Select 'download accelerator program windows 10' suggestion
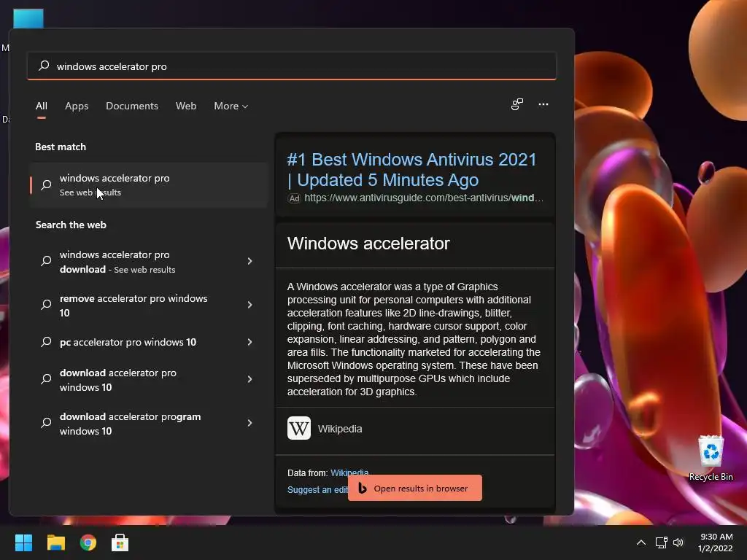747x560 pixels. pyautogui.click(x=138, y=424)
